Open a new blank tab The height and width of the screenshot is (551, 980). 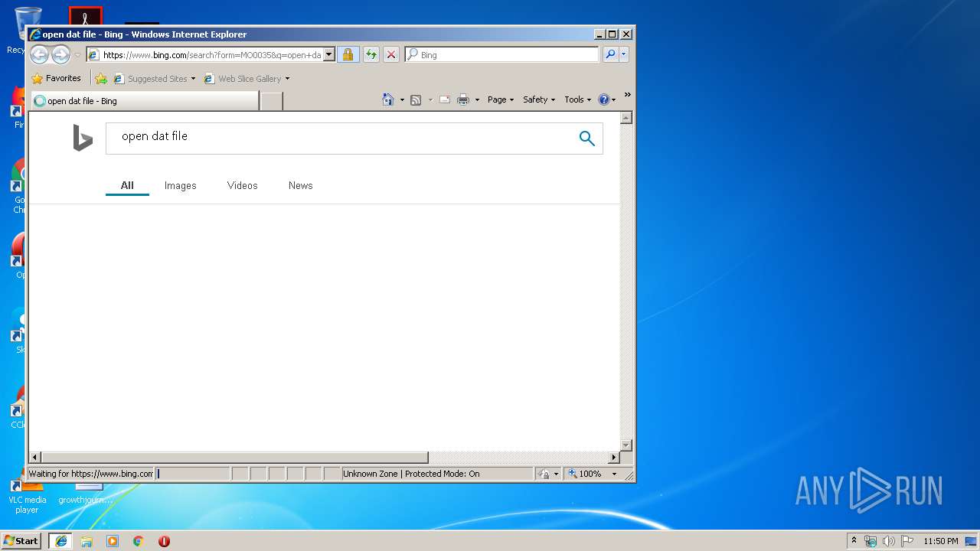(x=271, y=101)
